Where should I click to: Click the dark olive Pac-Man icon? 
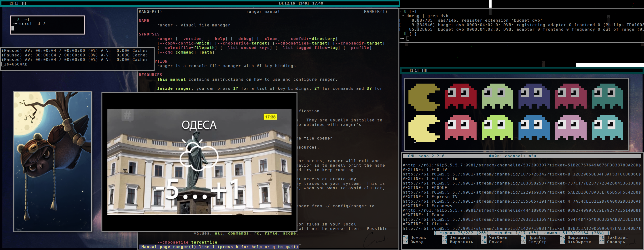coord(424,97)
